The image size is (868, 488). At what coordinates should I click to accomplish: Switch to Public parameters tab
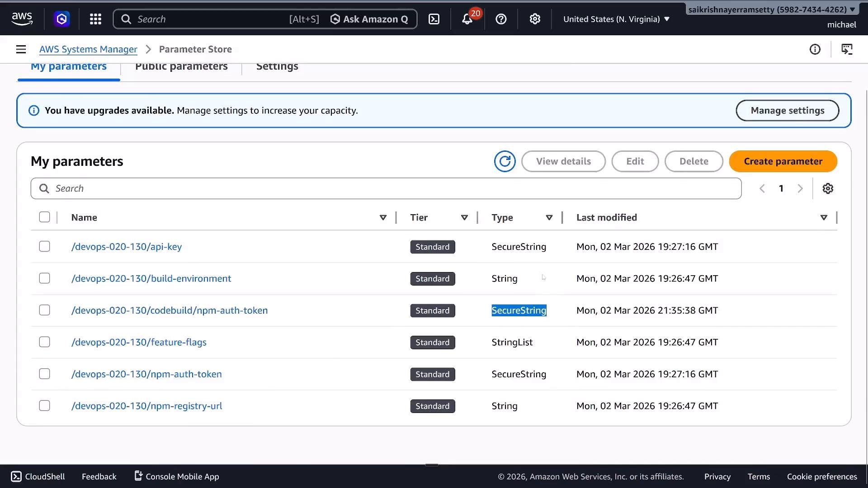[181, 67]
